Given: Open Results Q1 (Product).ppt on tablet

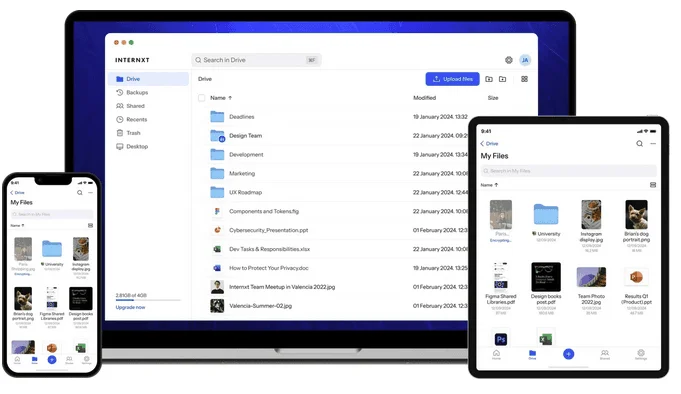Looking at the screenshot, I should tap(636, 290).
